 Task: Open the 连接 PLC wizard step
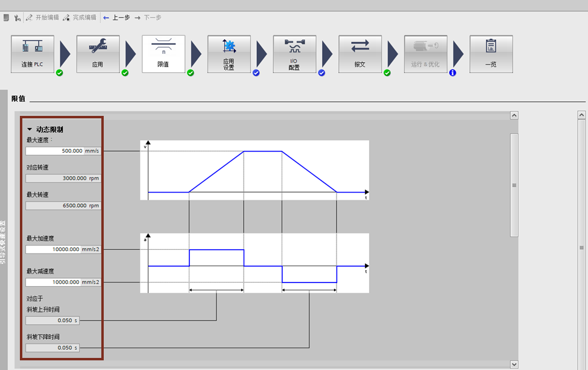[33, 54]
